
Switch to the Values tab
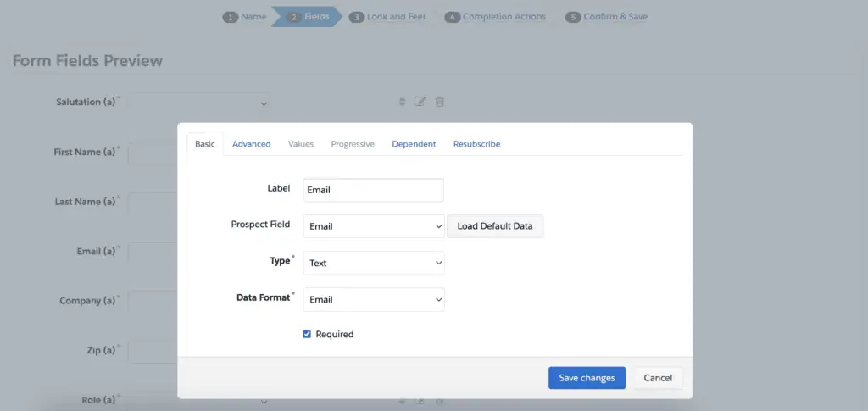coord(301,144)
